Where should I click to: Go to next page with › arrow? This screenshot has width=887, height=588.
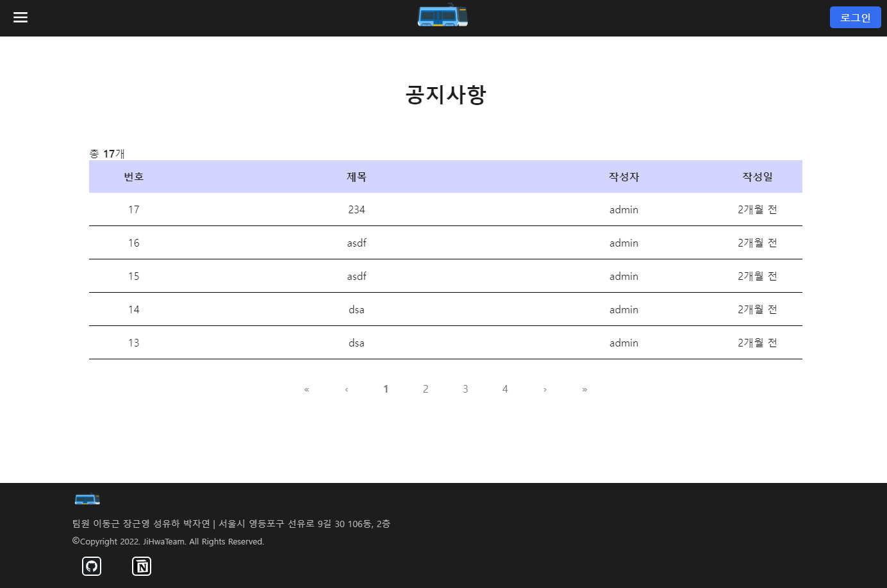pyautogui.click(x=545, y=389)
